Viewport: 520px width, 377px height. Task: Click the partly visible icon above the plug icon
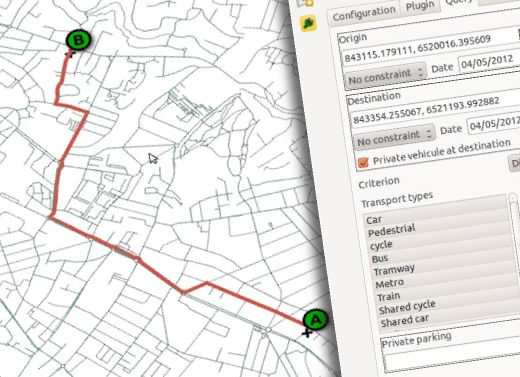305,3
